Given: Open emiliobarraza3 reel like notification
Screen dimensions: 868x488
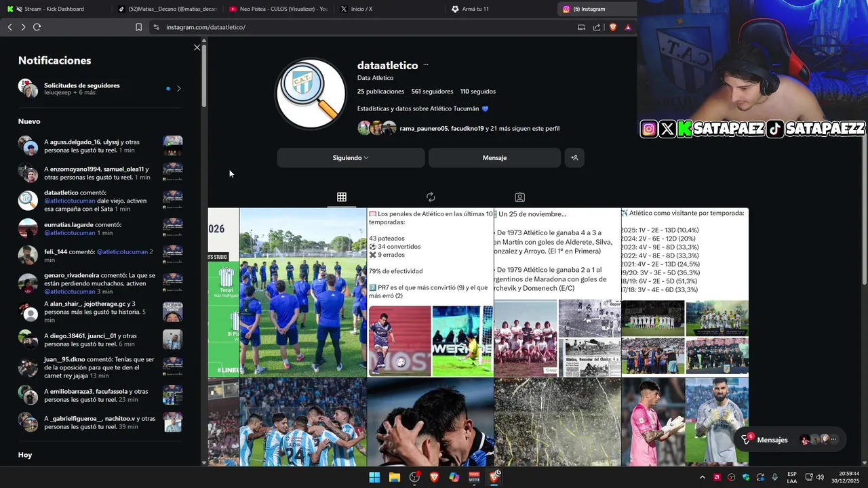Looking at the screenshot, I should [100, 395].
